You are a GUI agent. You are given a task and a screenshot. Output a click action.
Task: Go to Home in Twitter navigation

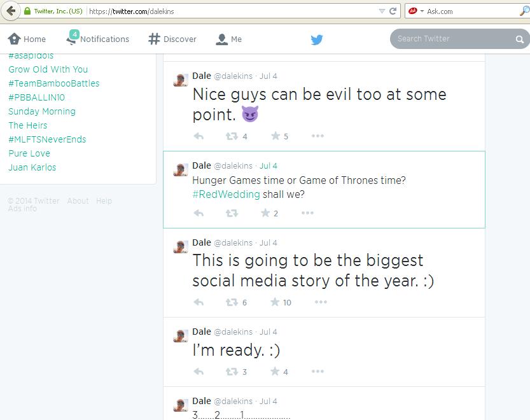point(27,39)
